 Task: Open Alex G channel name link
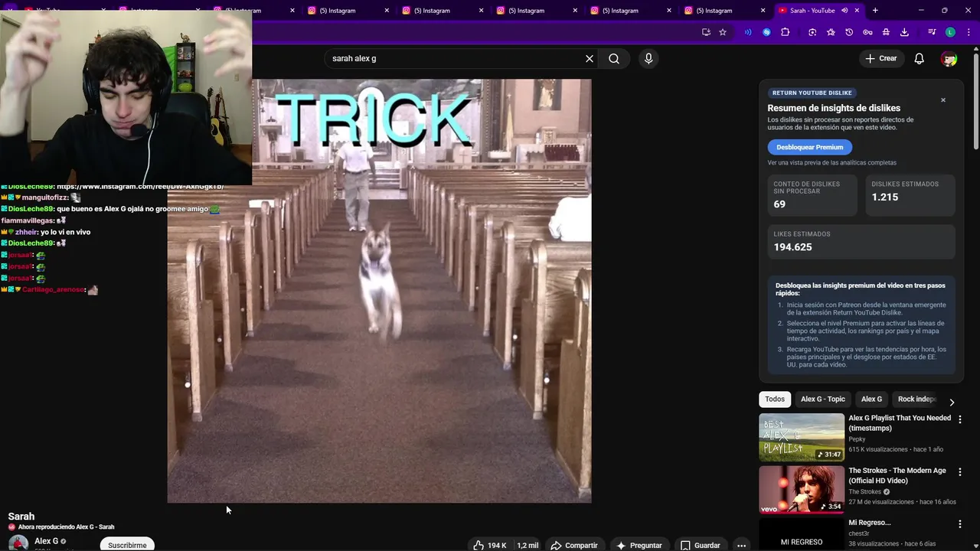[46, 541]
